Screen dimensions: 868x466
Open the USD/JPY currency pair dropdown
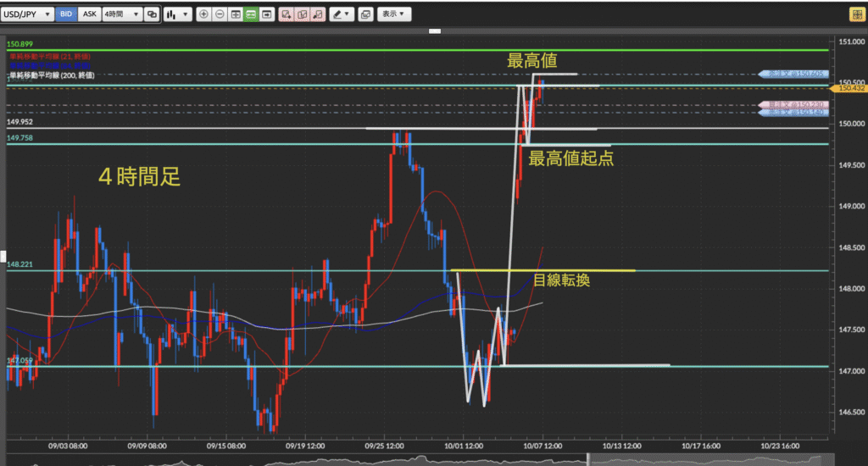point(29,14)
